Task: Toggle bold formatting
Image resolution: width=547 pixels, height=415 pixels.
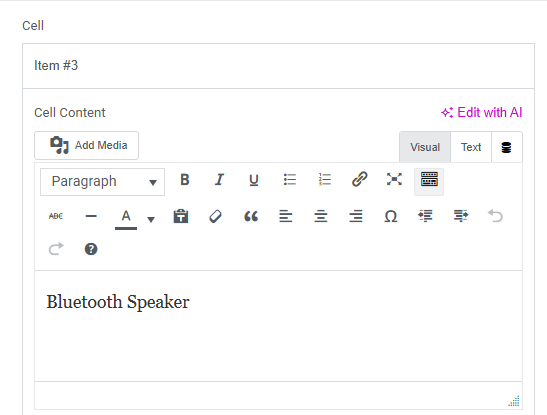Action: coord(185,180)
